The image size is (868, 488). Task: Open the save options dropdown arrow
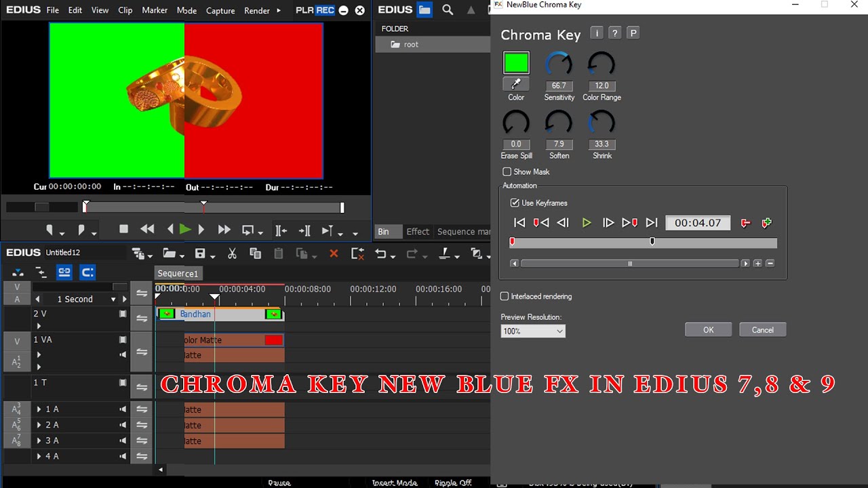click(212, 256)
